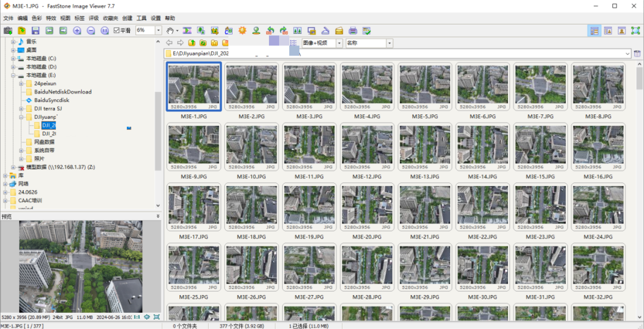Click the email yellow envelope icon
Image resolution: width=644 pixels, height=329 pixels.
(339, 30)
